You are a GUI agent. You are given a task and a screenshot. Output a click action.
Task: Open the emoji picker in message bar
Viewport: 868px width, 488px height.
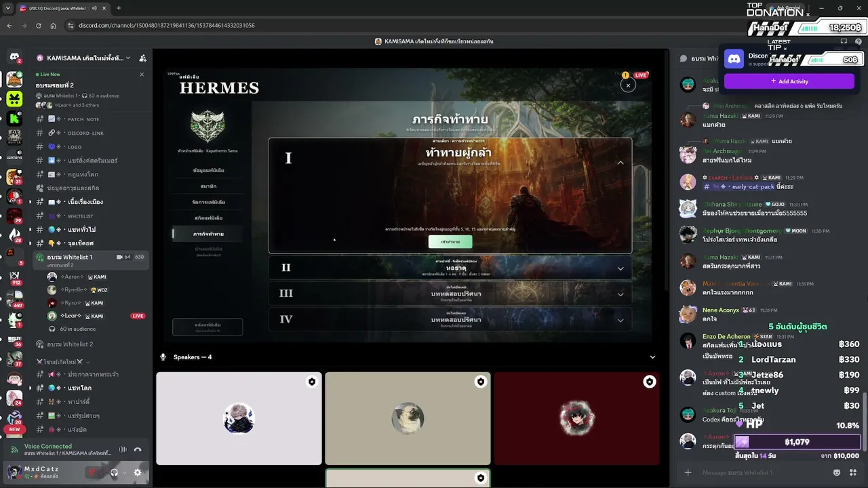837,472
